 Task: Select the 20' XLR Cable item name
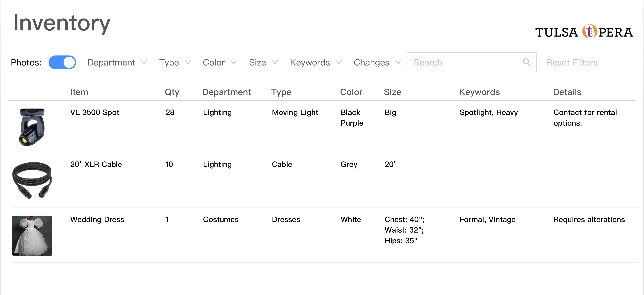96,164
